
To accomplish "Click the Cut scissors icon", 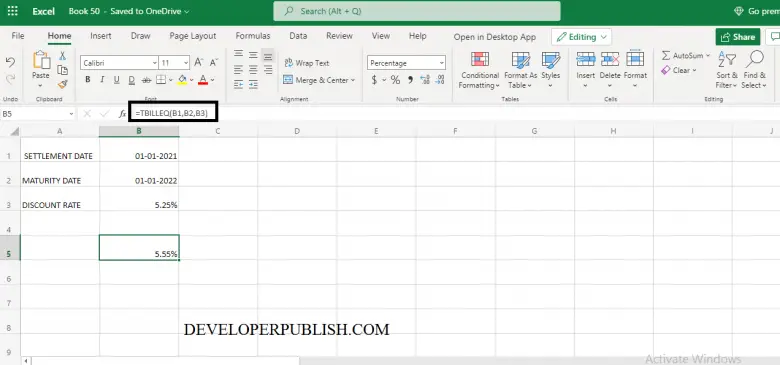I will click(x=63, y=56).
